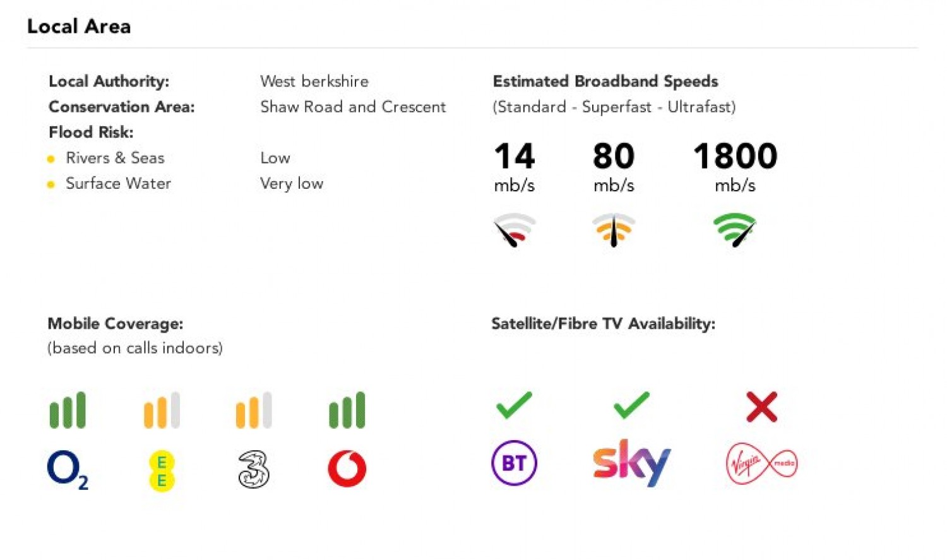Click the red cross above Virgin Media

(x=761, y=407)
